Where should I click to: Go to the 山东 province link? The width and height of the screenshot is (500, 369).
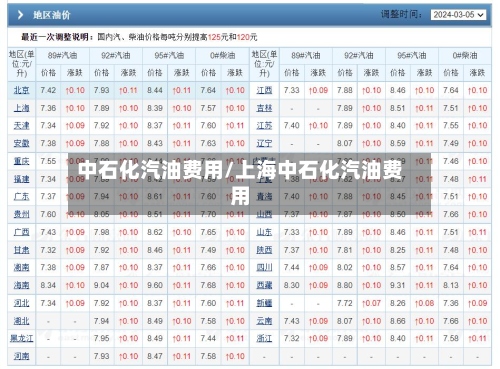tap(264, 232)
